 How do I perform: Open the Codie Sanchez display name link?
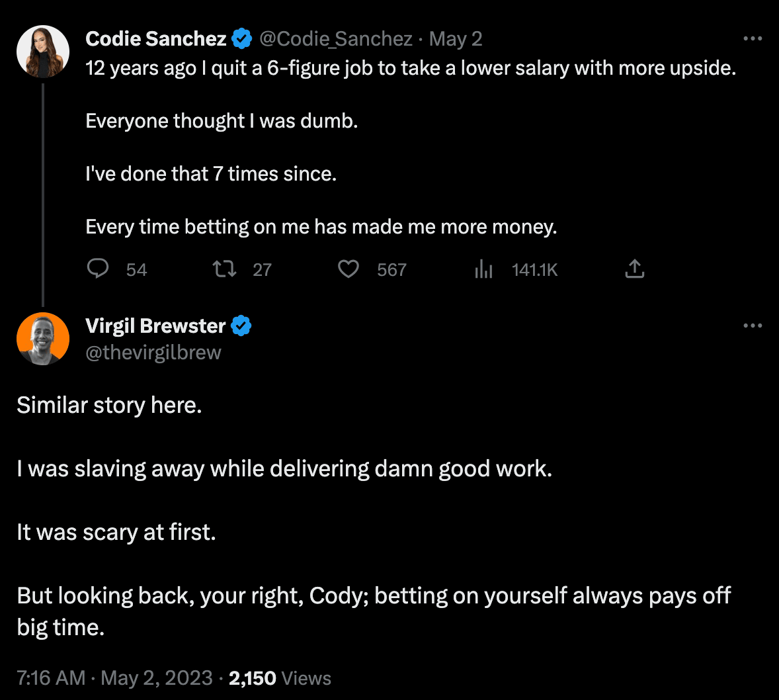pos(155,39)
